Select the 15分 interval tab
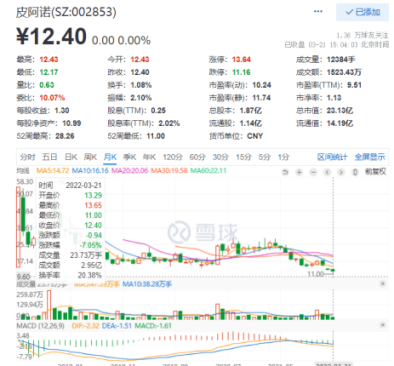Screen dimensions: 394x366 pyautogui.click(x=244, y=157)
